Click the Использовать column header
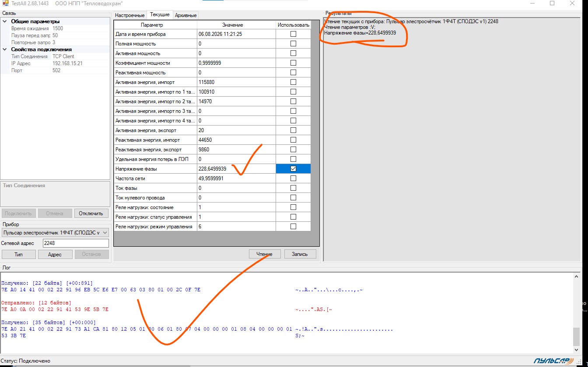588x367 pixels. [x=293, y=25]
